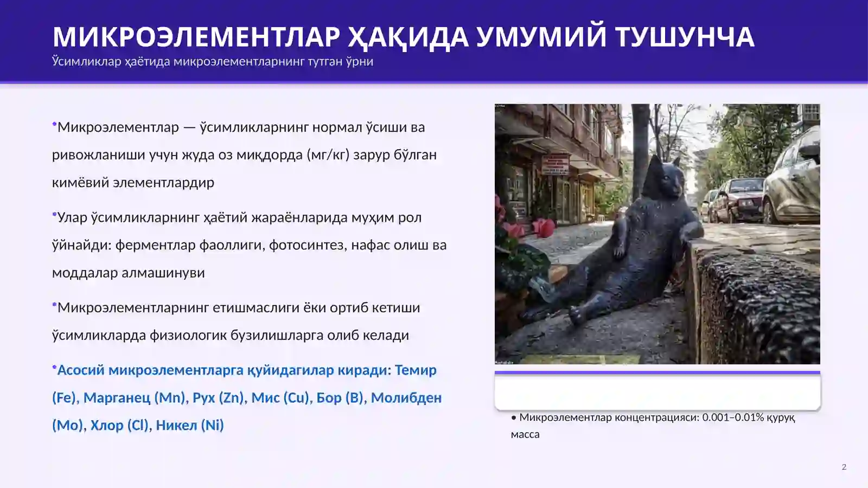The width and height of the screenshot is (868, 488).
Task: Click the cat statue photo
Action: (x=657, y=234)
